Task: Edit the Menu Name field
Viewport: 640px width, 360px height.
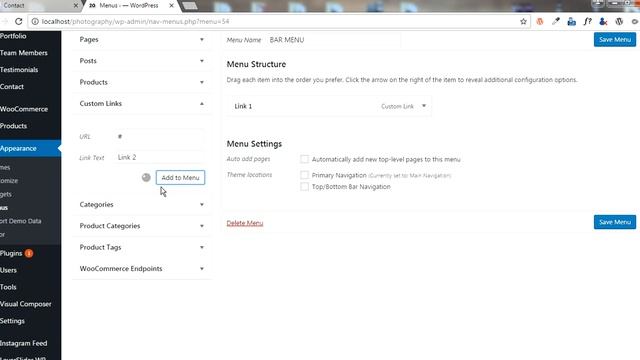Action: tap(334, 40)
